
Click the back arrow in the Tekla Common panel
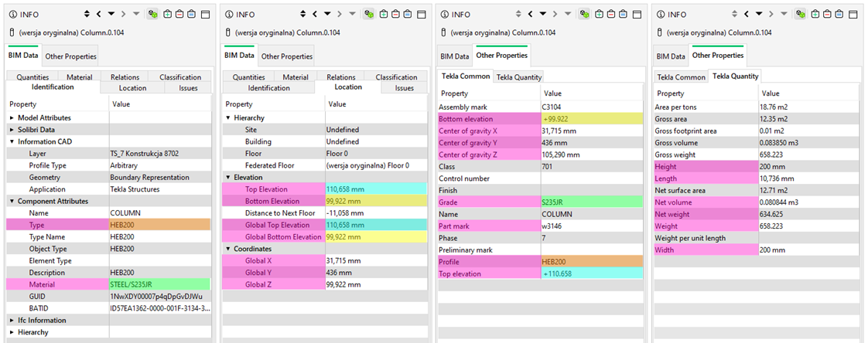point(531,14)
